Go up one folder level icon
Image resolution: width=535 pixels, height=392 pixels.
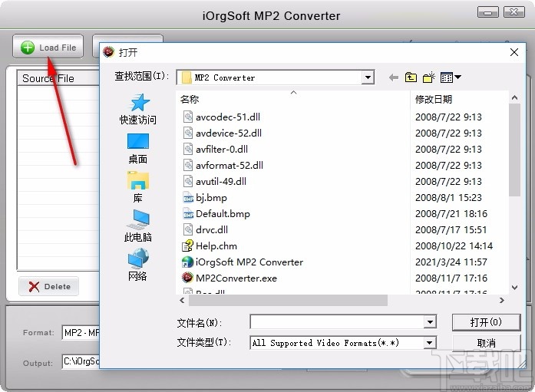point(411,77)
